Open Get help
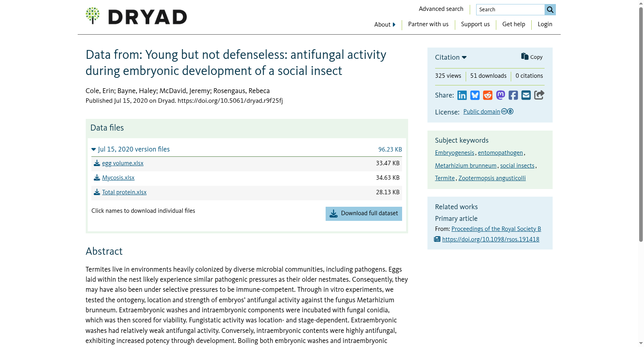The height and width of the screenshot is (347, 644). 514,24
